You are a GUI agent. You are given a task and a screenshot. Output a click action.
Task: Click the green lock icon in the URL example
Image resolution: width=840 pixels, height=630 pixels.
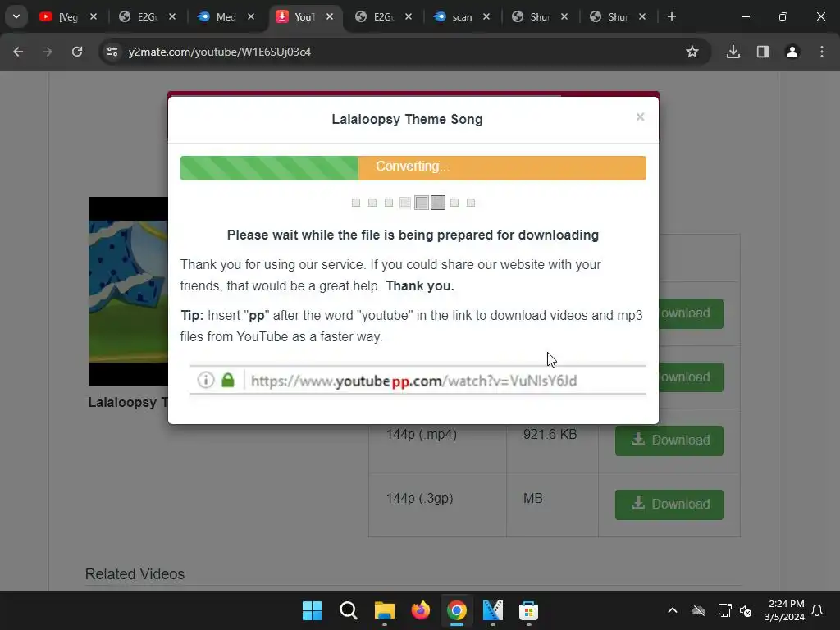[228, 381]
